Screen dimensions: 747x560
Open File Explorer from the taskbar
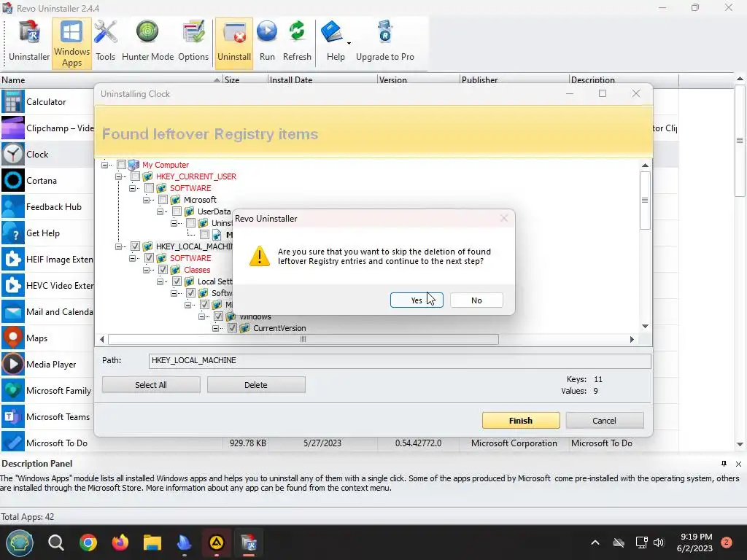pos(152,542)
